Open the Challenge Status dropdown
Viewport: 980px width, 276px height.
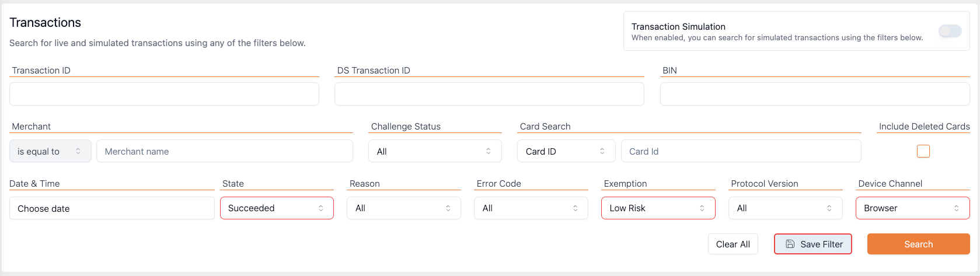tap(435, 151)
